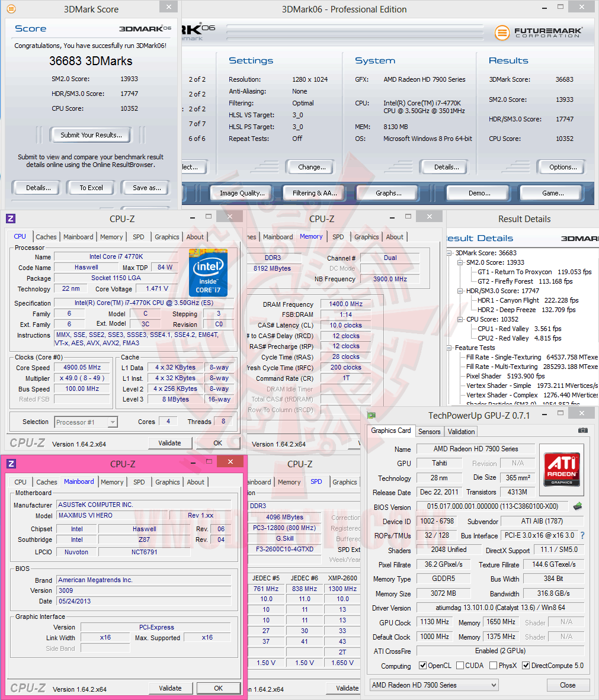Screen dimensions: 599x700
Task: Click the Intel Core i7 inside logo
Action: pos(208,273)
